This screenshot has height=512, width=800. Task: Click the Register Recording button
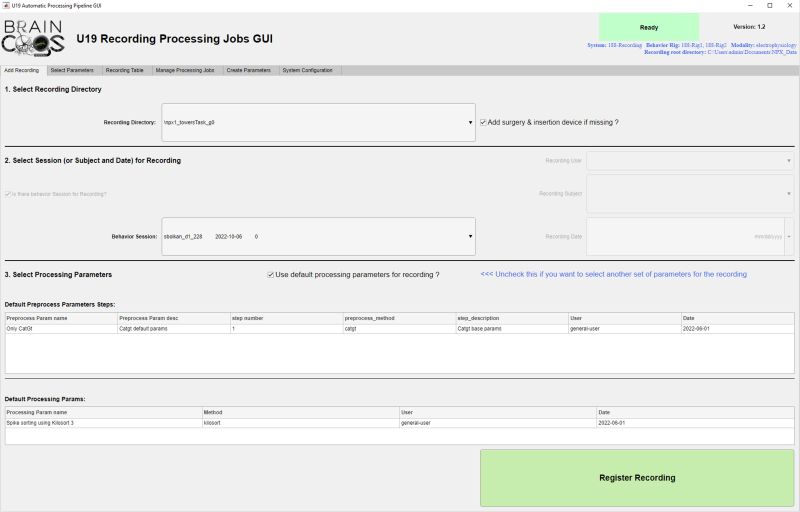click(x=637, y=478)
